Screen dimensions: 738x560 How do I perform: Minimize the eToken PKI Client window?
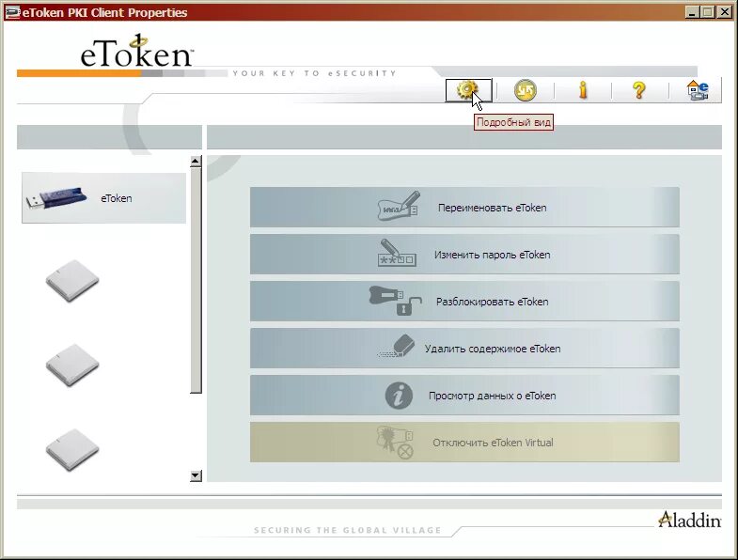691,12
